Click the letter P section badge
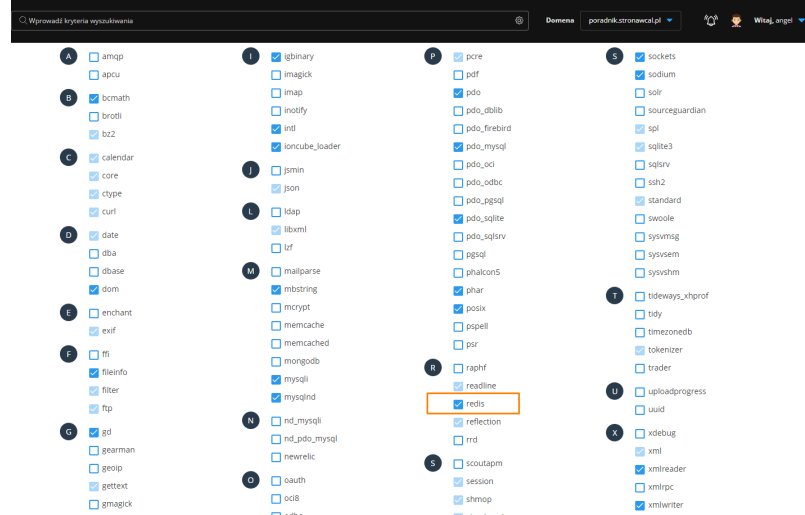This screenshot has height=515, width=805. click(434, 57)
